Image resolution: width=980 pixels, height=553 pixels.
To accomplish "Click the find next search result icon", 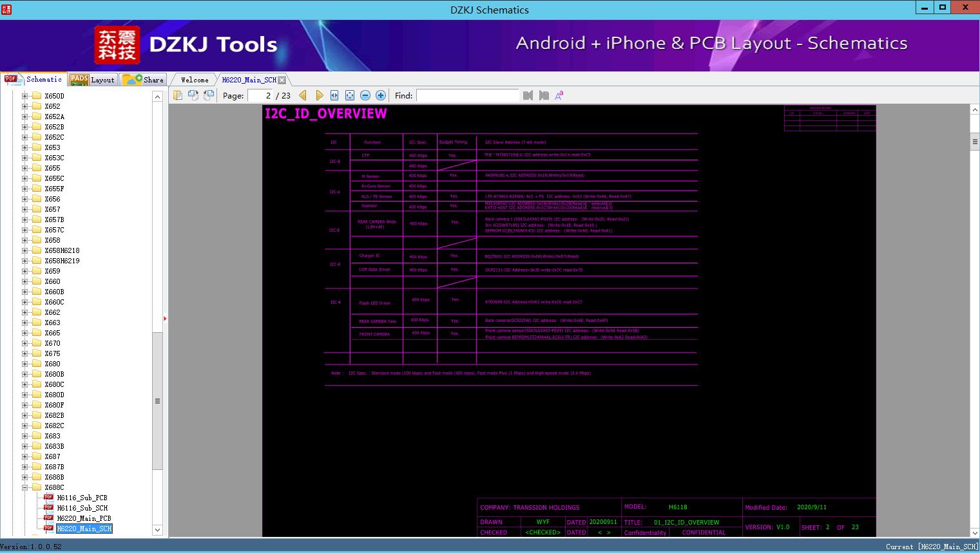I will 542,95.
